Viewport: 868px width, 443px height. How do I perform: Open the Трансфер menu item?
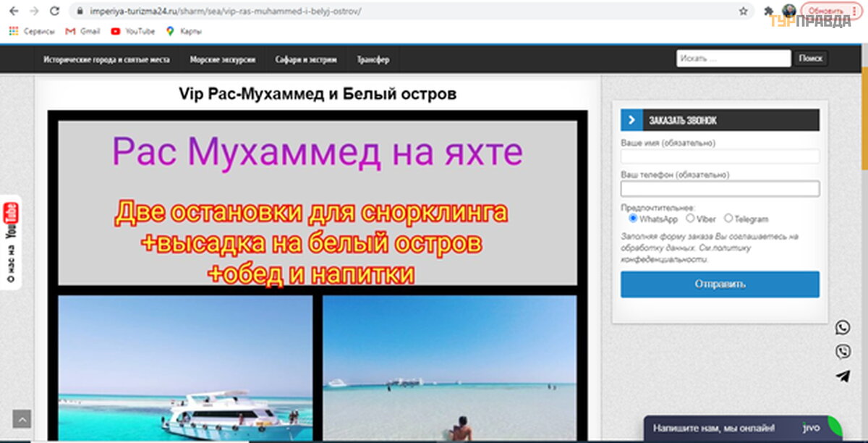tap(373, 59)
